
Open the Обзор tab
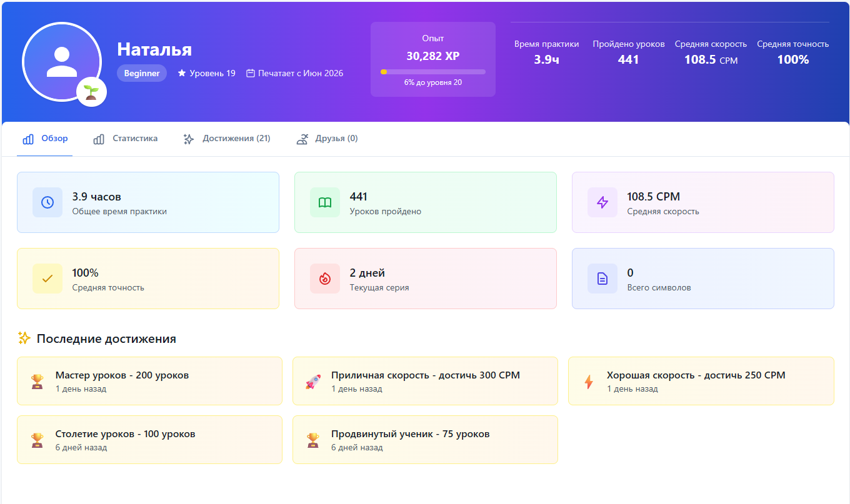(x=45, y=139)
